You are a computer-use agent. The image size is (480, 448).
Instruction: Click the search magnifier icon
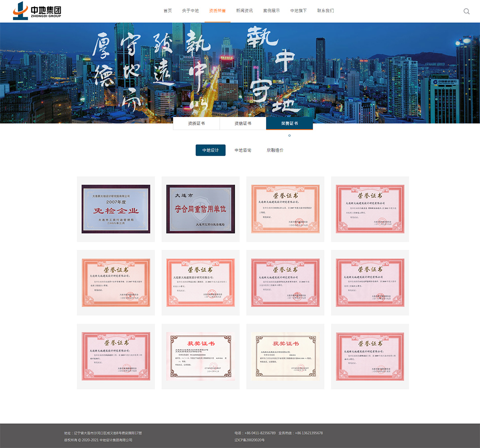pyautogui.click(x=467, y=11)
